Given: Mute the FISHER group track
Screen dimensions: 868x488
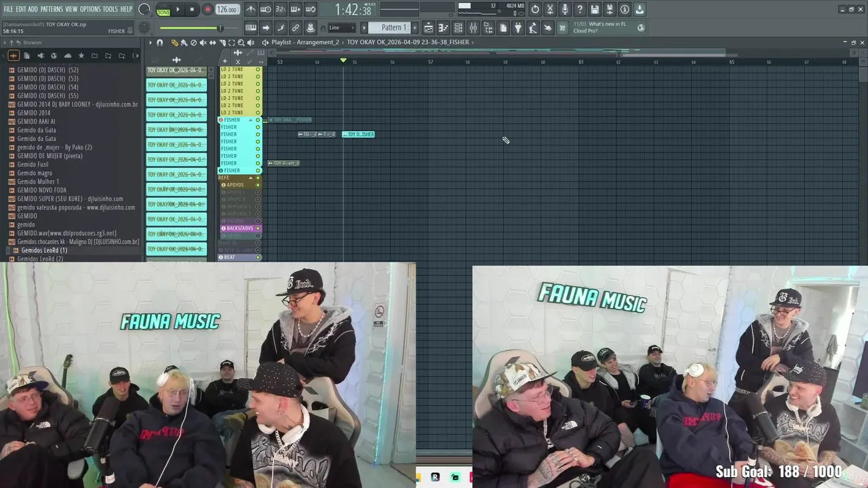Looking at the screenshot, I should 258,120.
